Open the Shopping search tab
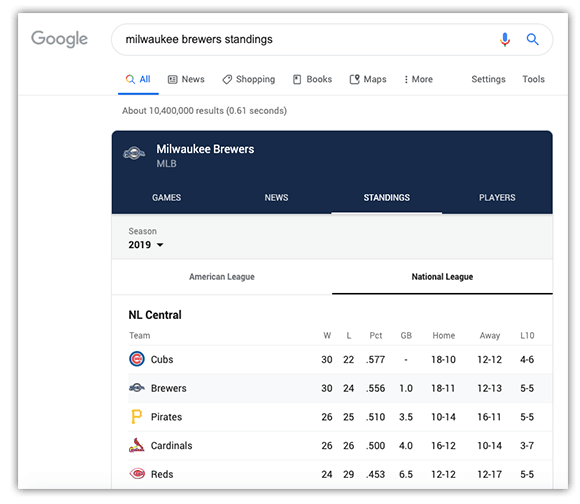Image resolution: width=580 pixels, height=504 pixels. (249, 79)
